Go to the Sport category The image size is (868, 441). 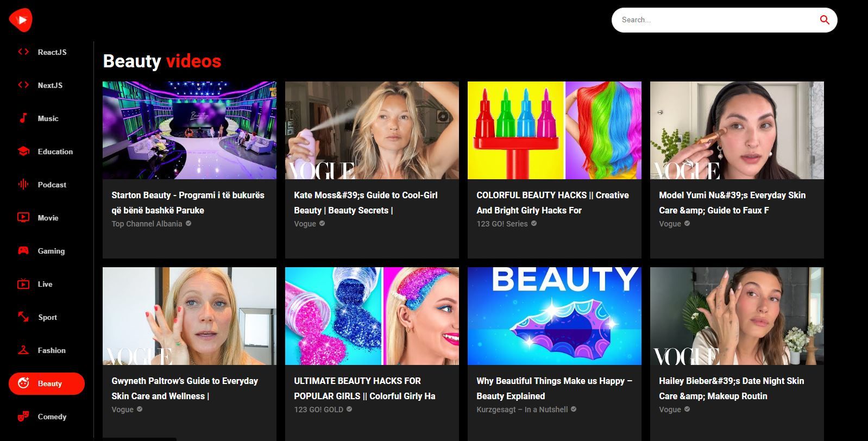(x=47, y=317)
